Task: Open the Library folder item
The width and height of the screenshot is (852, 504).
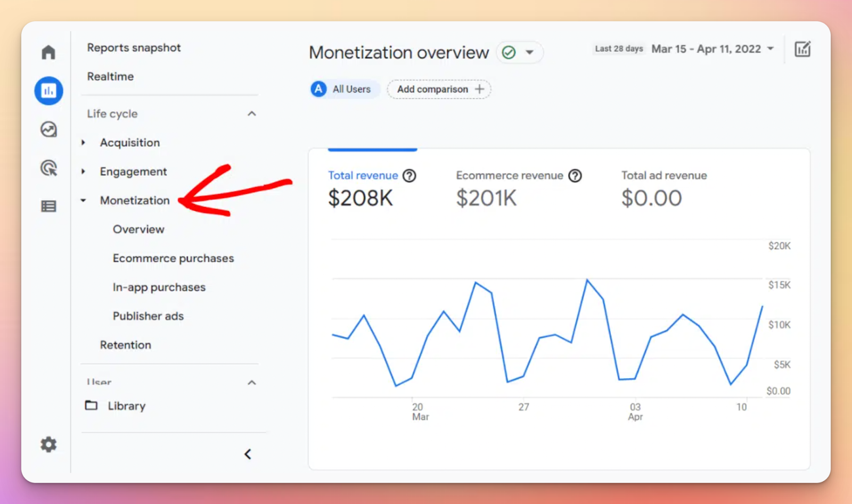Action: pyautogui.click(x=126, y=406)
